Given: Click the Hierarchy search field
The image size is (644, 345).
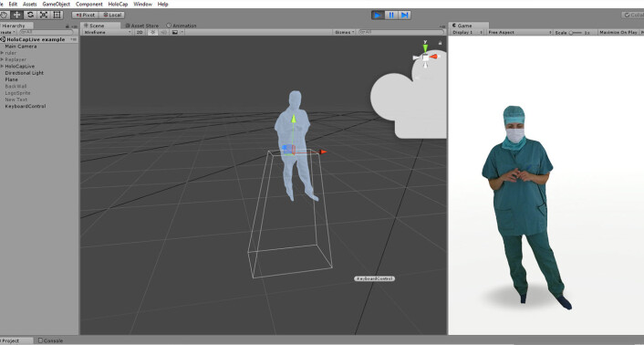Looking at the screenshot, I should pyautogui.click(x=47, y=32).
